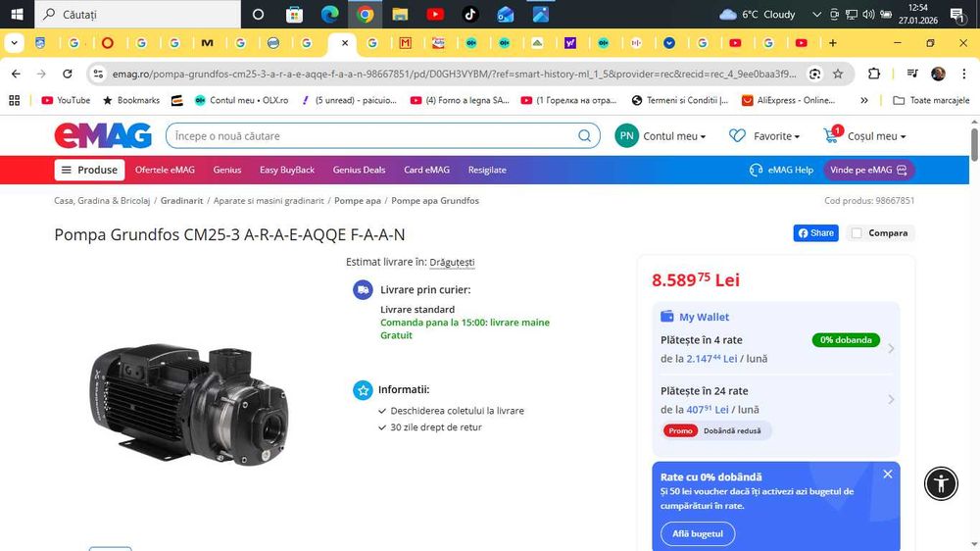This screenshot has width=980, height=551.
Task: Click the page vertical scrollbar
Action: (974, 144)
